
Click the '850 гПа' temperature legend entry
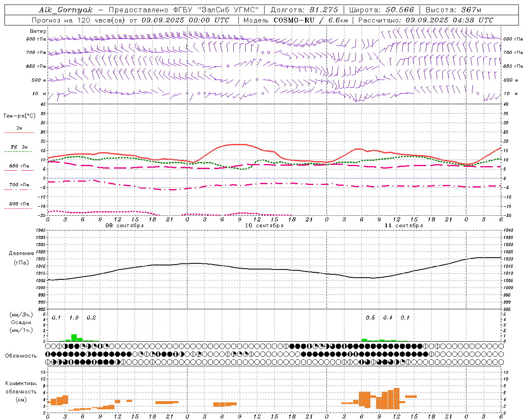pos(19,166)
